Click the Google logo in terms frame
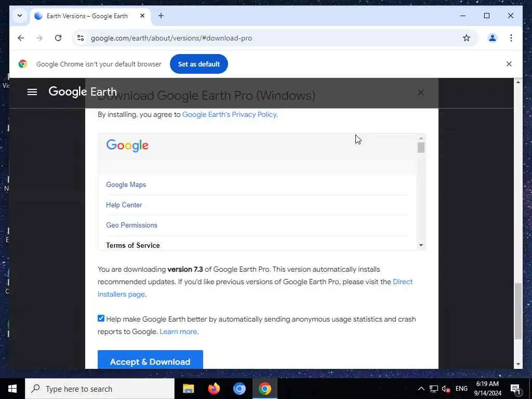The height and width of the screenshot is (399, 532). (x=127, y=145)
